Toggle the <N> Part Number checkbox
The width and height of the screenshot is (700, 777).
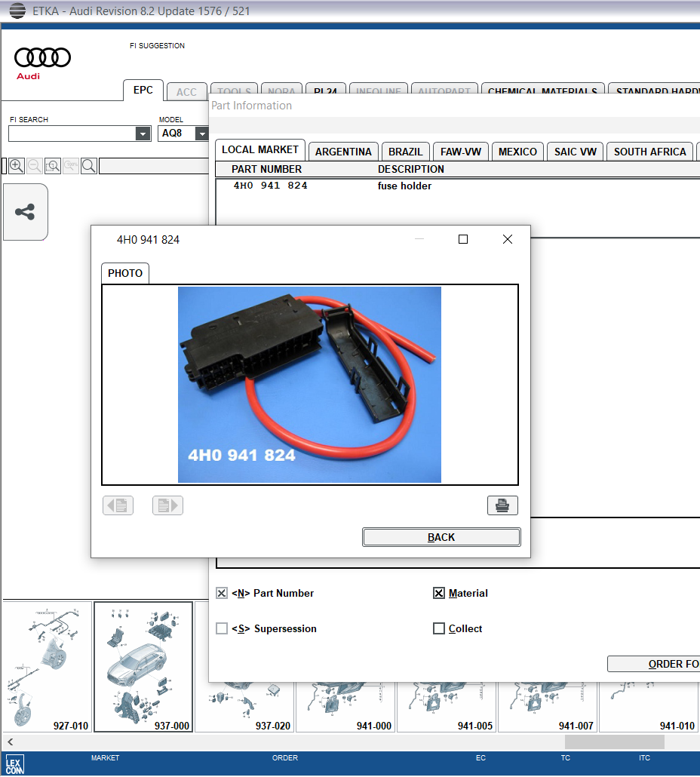coord(222,593)
